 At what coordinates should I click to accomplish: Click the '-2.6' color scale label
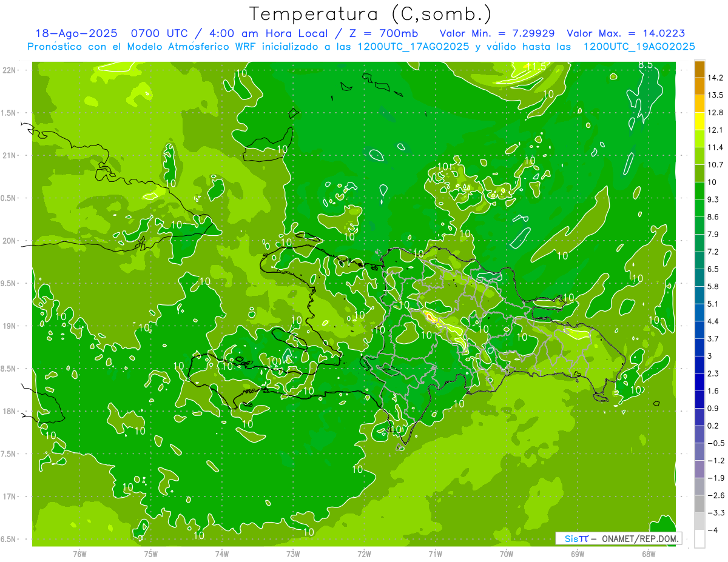(x=715, y=495)
